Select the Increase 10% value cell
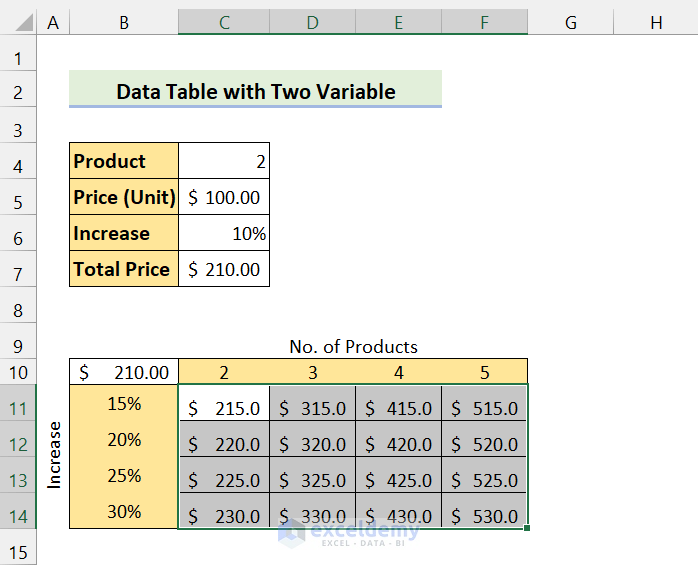 point(224,233)
